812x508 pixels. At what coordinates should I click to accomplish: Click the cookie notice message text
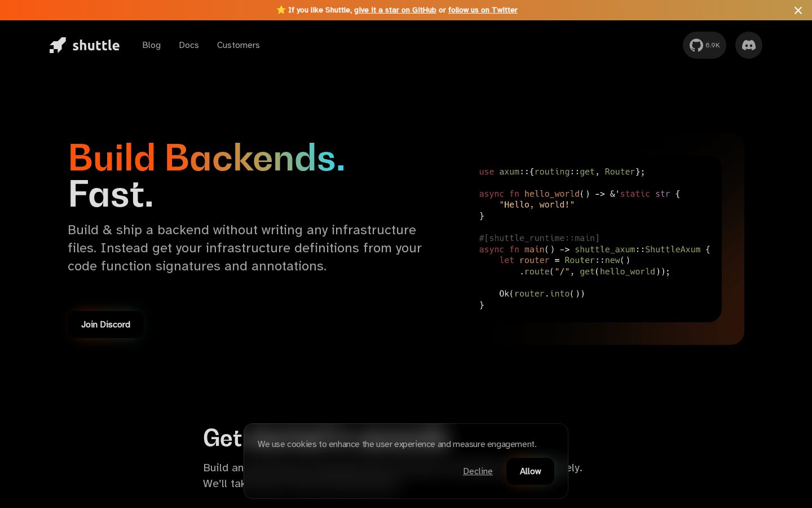coord(397,444)
